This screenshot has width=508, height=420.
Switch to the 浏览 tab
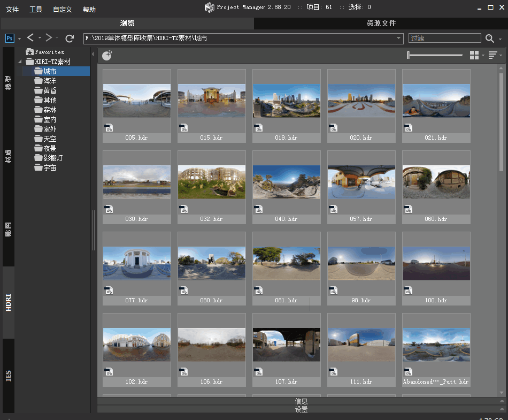tap(127, 23)
